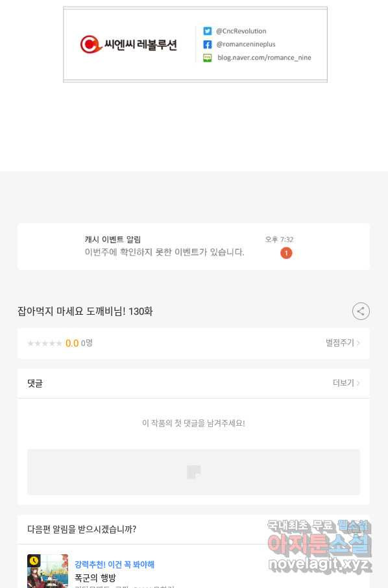Click the 다음편 알림을 받으시겠습니까? prompt

tap(81, 529)
